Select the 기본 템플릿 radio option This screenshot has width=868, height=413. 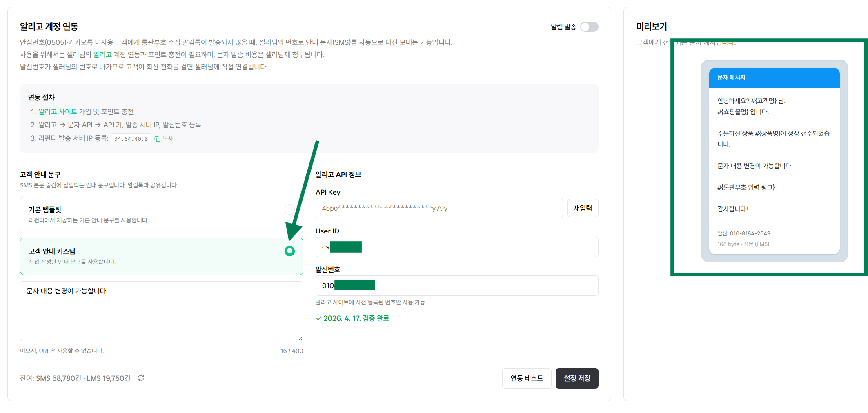(x=289, y=209)
